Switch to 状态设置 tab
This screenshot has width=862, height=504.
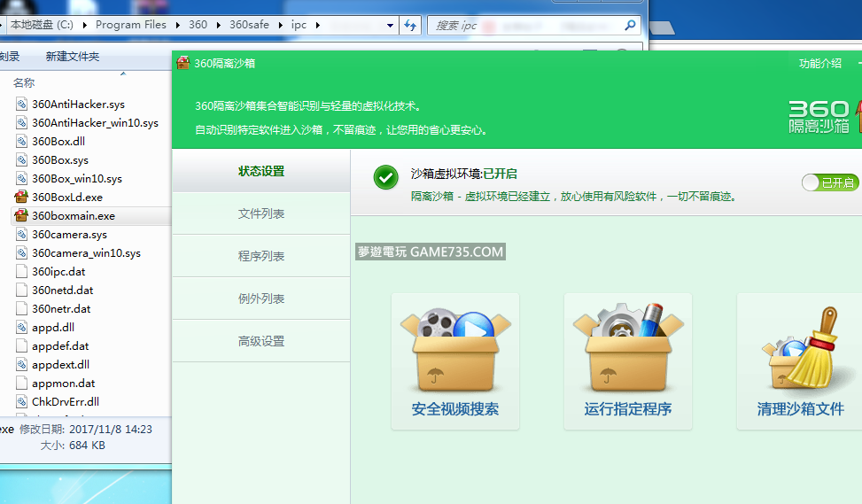(261, 171)
